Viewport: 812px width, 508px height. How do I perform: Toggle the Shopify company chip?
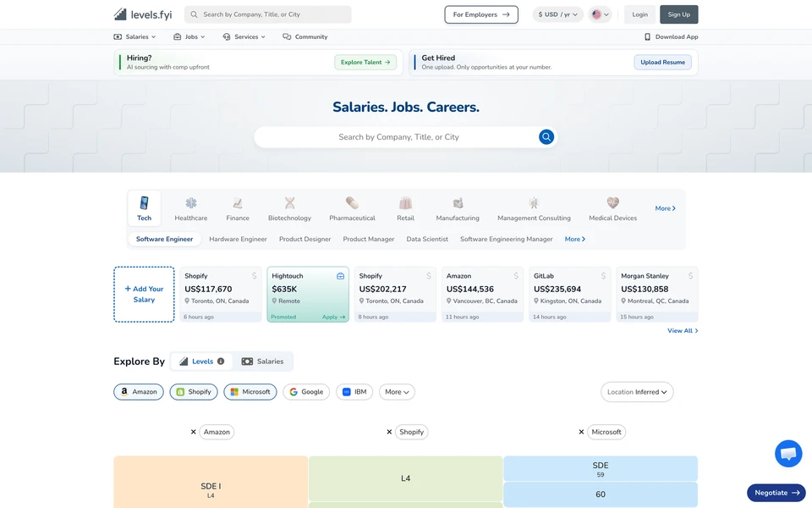[x=194, y=392]
